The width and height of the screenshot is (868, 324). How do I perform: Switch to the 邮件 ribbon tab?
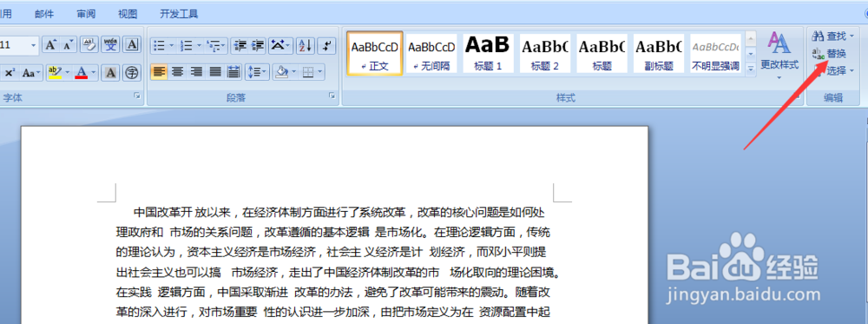(x=44, y=14)
